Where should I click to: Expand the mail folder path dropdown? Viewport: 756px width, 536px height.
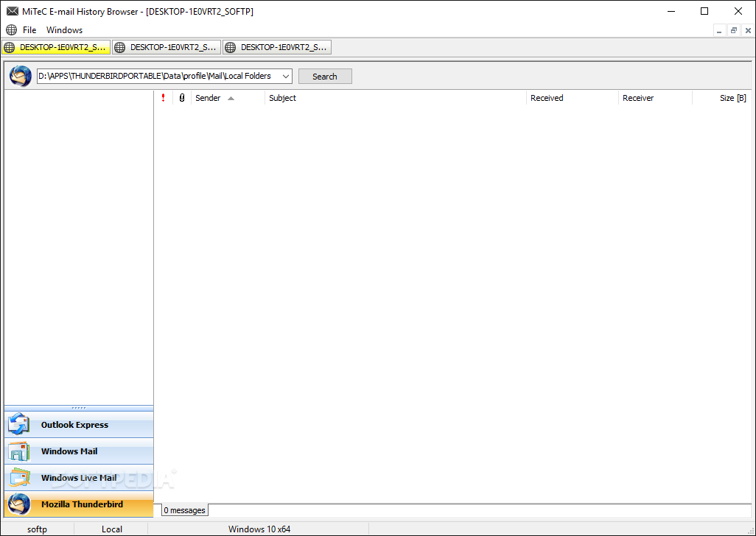click(285, 76)
